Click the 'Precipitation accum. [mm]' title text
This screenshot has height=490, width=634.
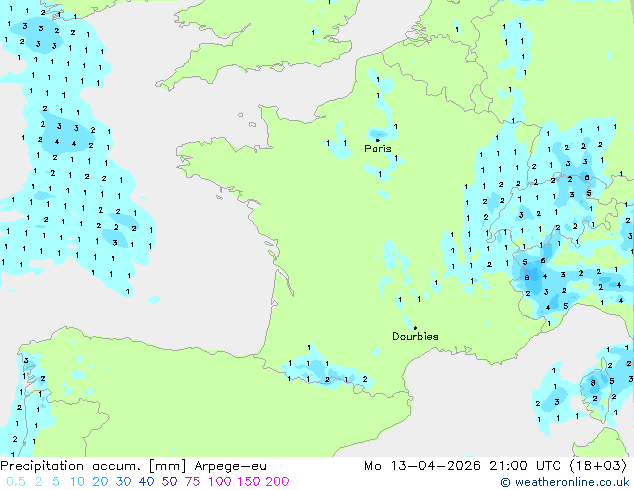93,466
